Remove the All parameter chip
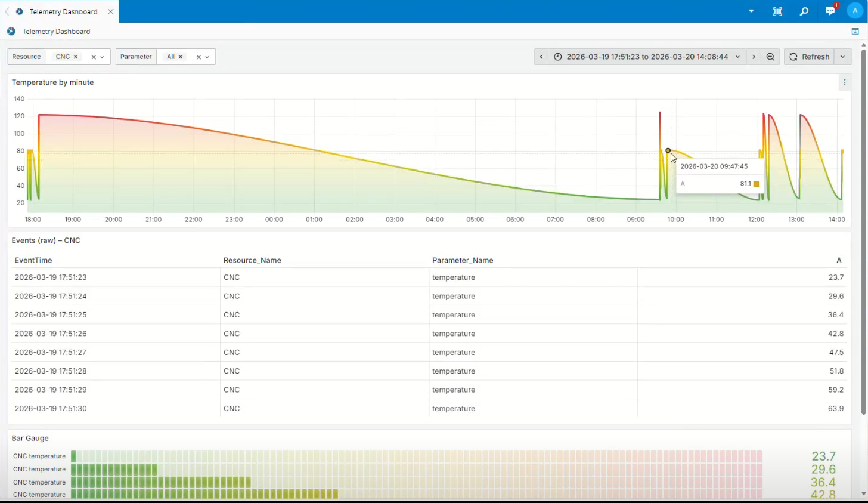This screenshot has height=503, width=868. pyautogui.click(x=181, y=57)
